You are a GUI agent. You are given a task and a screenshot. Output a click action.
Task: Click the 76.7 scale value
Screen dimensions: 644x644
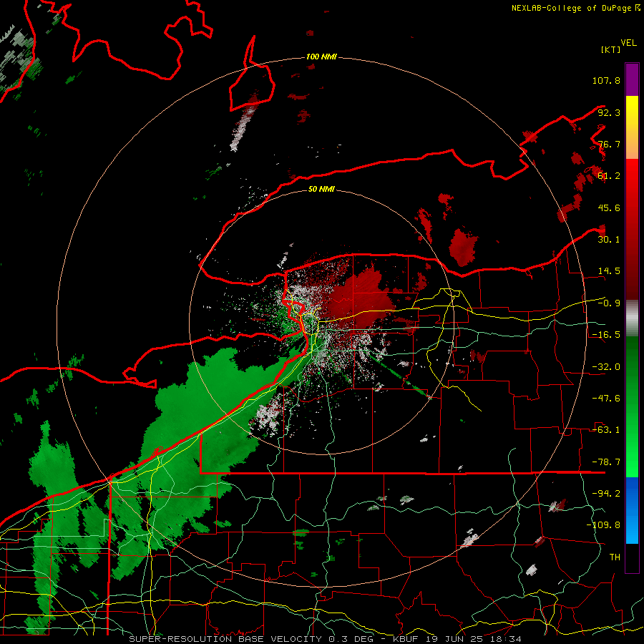[609, 144]
